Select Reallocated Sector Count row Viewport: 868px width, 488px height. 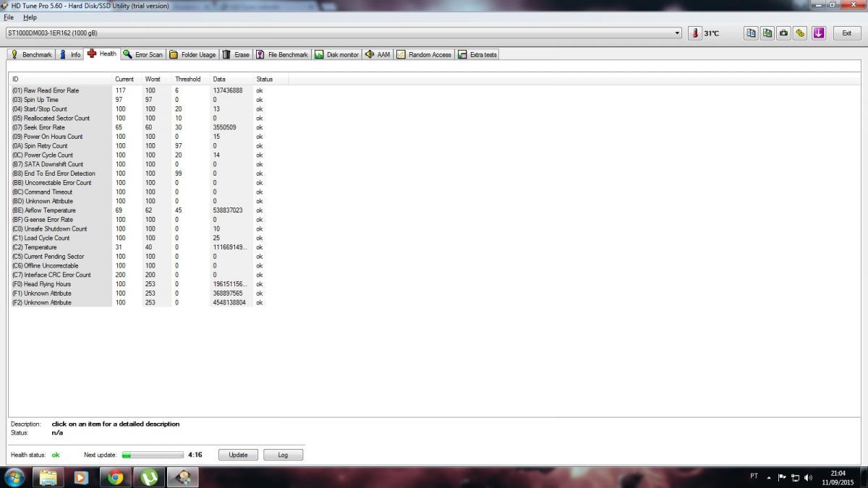click(148, 118)
